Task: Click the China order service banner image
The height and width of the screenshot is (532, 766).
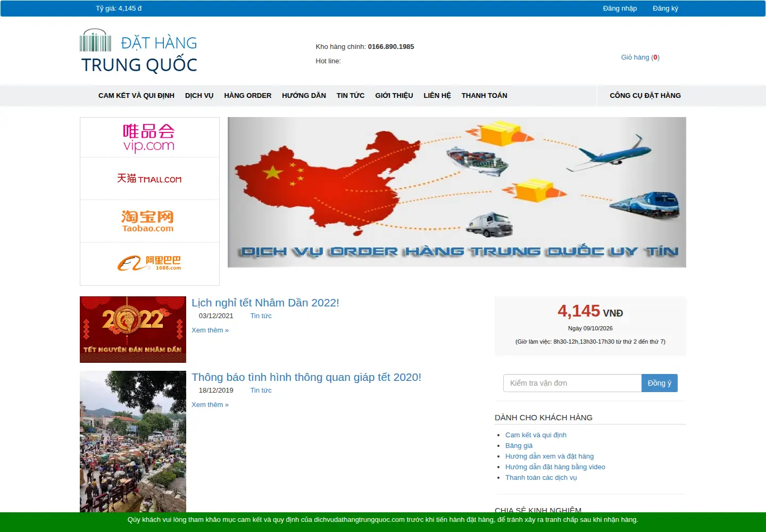Action: 457,192
